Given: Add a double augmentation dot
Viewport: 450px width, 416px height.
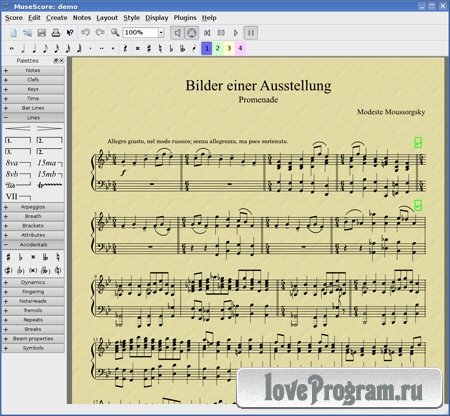Looking at the screenshot, I should click(102, 49).
